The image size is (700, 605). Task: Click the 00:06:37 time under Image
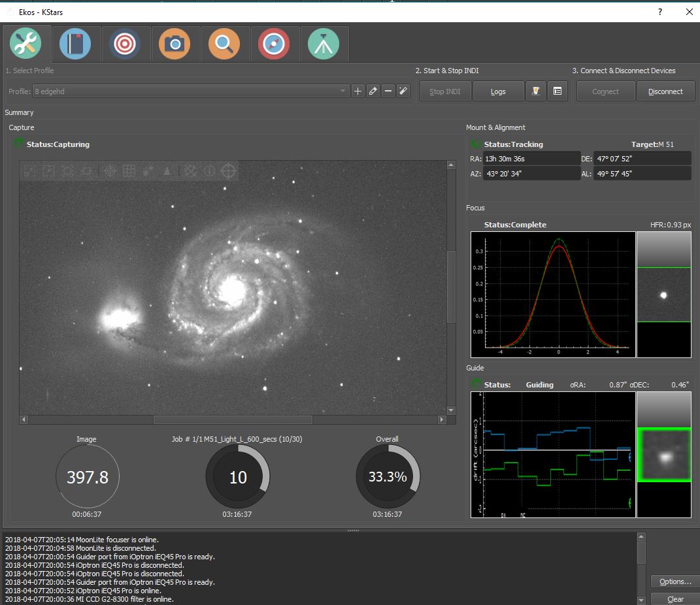click(87, 514)
